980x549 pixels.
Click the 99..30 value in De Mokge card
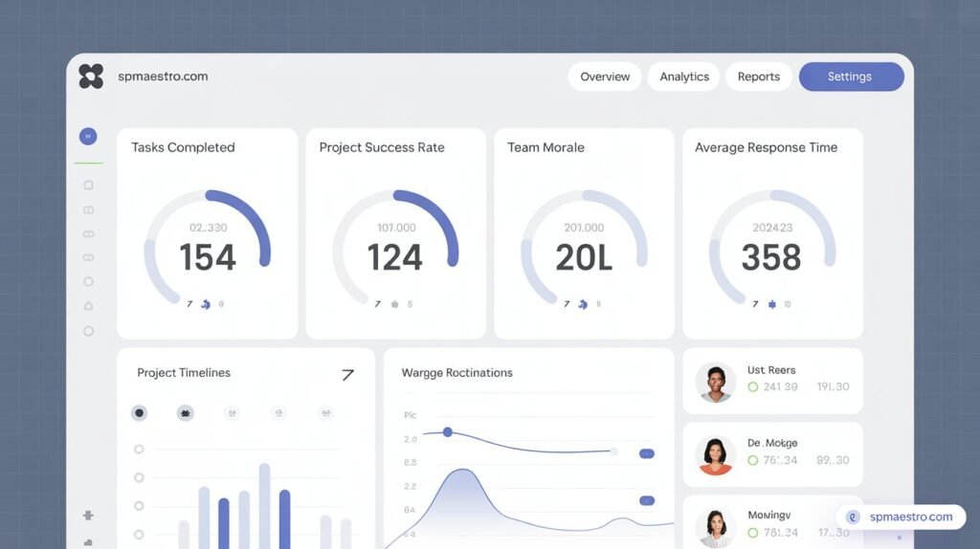(x=833, y=460)
